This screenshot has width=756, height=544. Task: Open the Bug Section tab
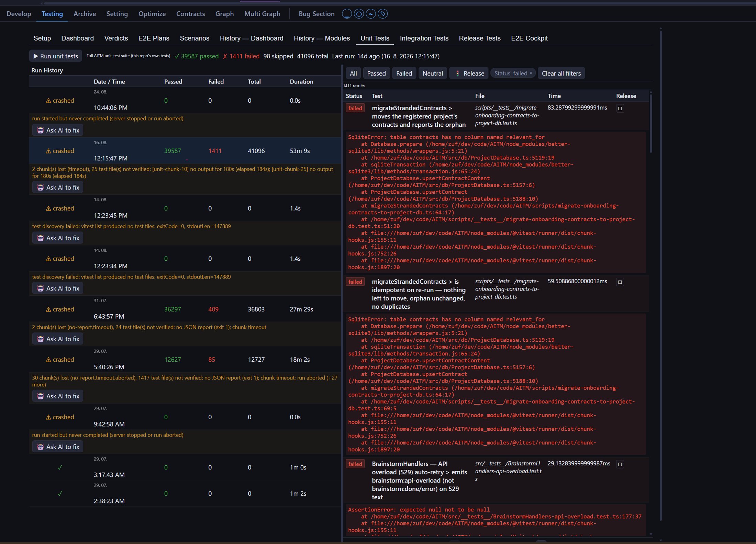(x=316, y=14)
